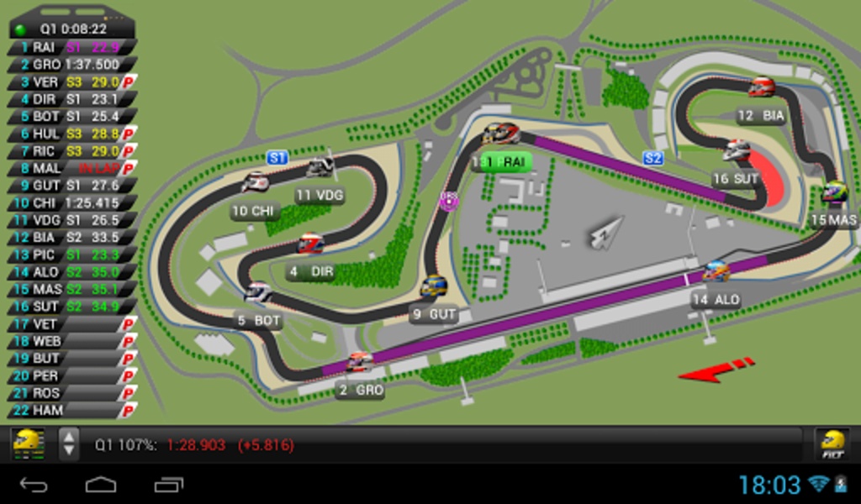Select row 1 RAI in standings
The width and height of the screenshot is (861, 504).
72,47
